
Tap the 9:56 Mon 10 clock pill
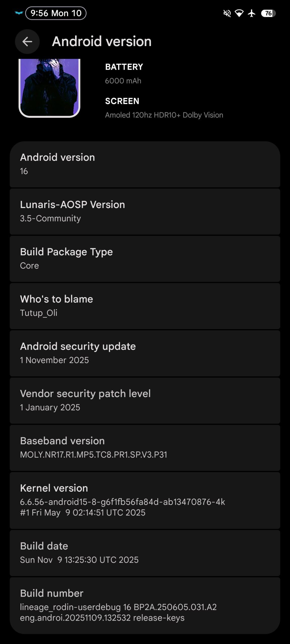tap(56, 13)
